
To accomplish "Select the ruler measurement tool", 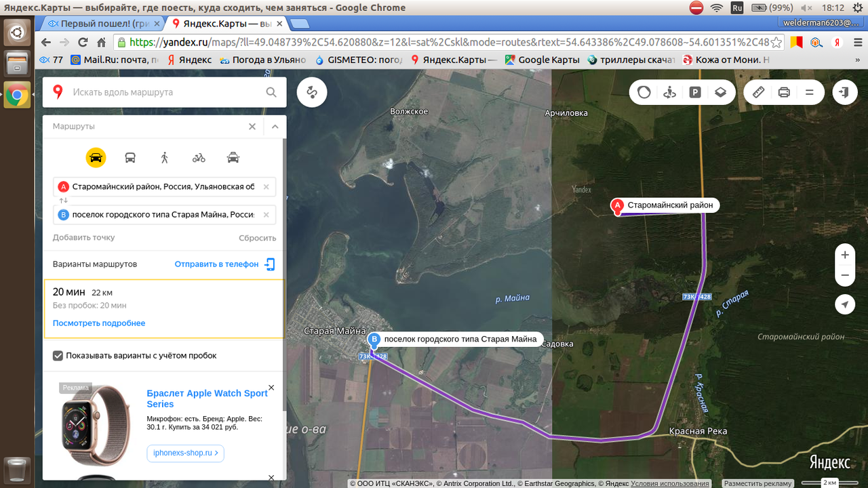I will [x=759, y=92].
